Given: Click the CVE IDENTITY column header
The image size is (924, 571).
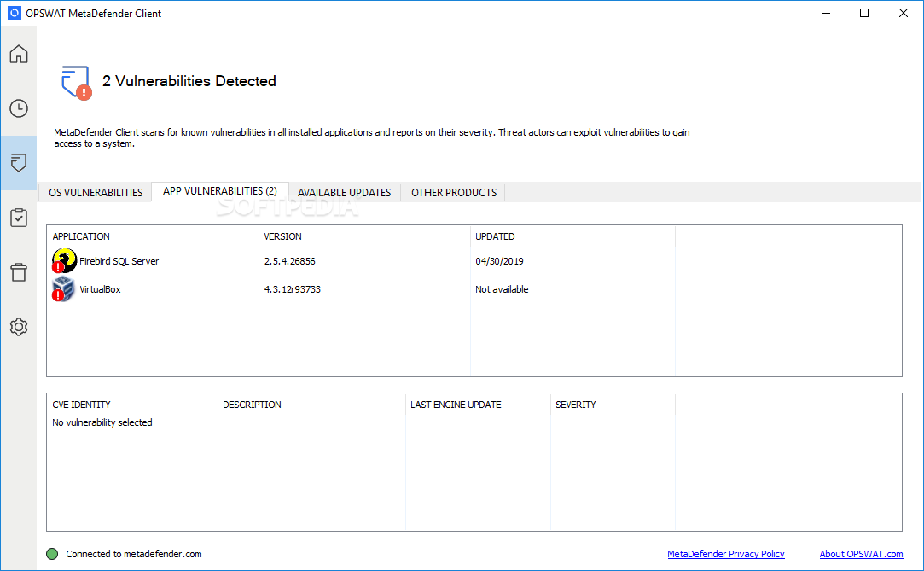Looking at the screenshot, I should pyautogui.click(x=81, y=405).
